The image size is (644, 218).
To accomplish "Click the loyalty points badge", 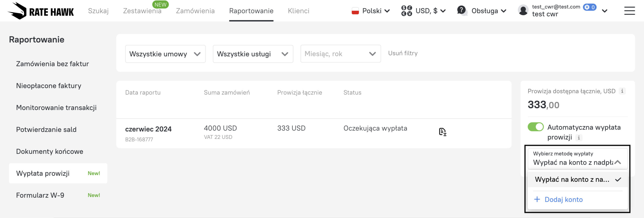I will tap(589, 7).
